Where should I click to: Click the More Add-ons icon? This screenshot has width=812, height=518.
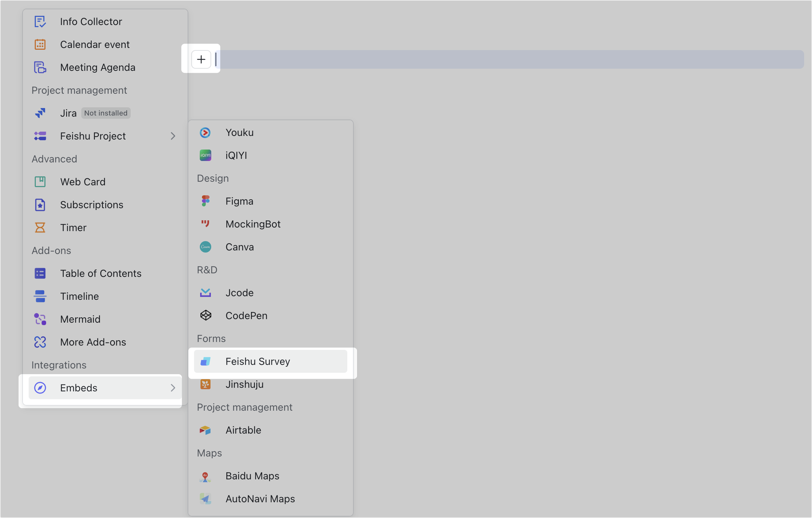pyautogui.click(x=40, y=342)
